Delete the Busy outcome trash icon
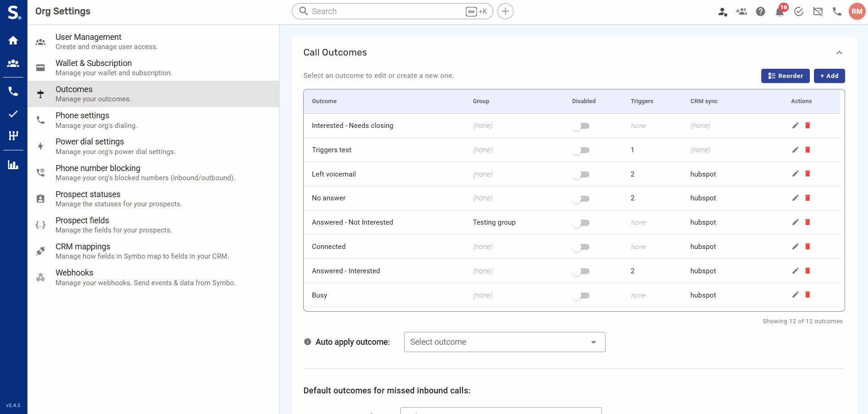868x414 pixels. [x=808, y=295]
